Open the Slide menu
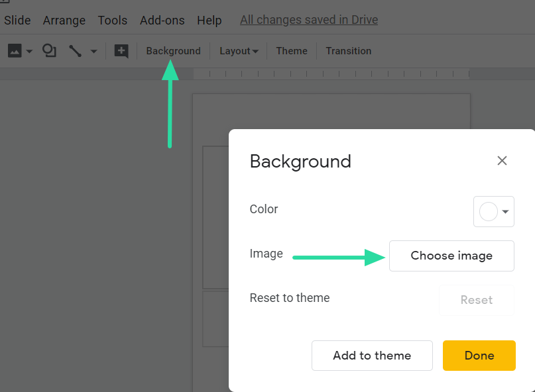 click(17, 21)
